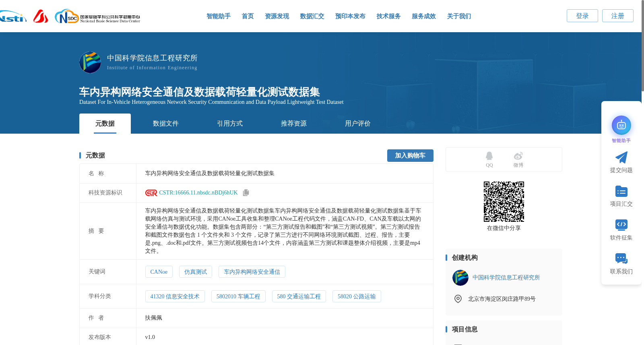This screenshot has width=644, height=345.
Task: Click the page's vertical scrollbar
Action: tap(642, 46)
